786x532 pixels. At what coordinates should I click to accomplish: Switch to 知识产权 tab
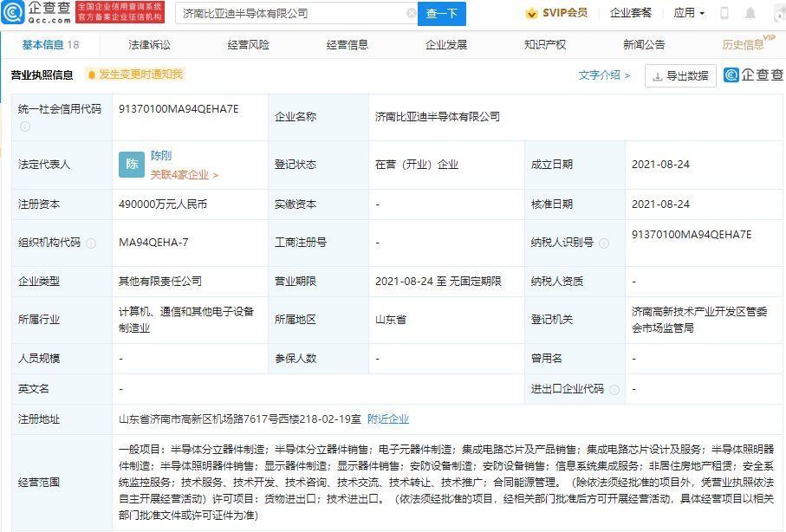coord(545,45)
